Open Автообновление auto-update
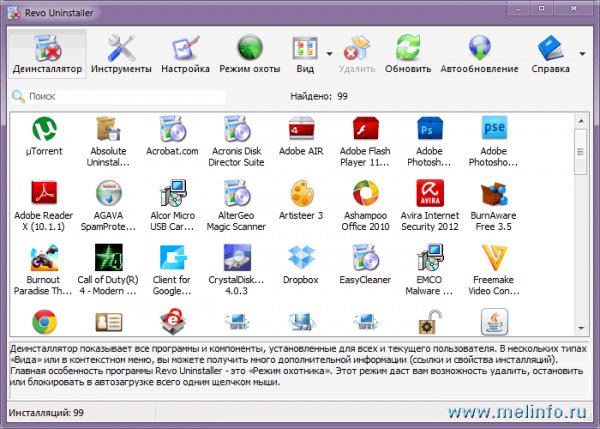Screen dimensions: 600x429 [479, 54]
